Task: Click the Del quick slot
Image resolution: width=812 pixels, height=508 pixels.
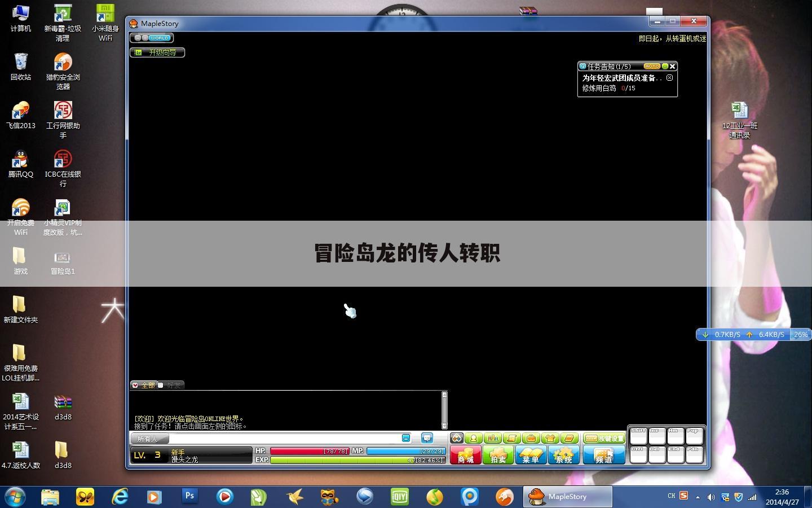Action: 657,454
